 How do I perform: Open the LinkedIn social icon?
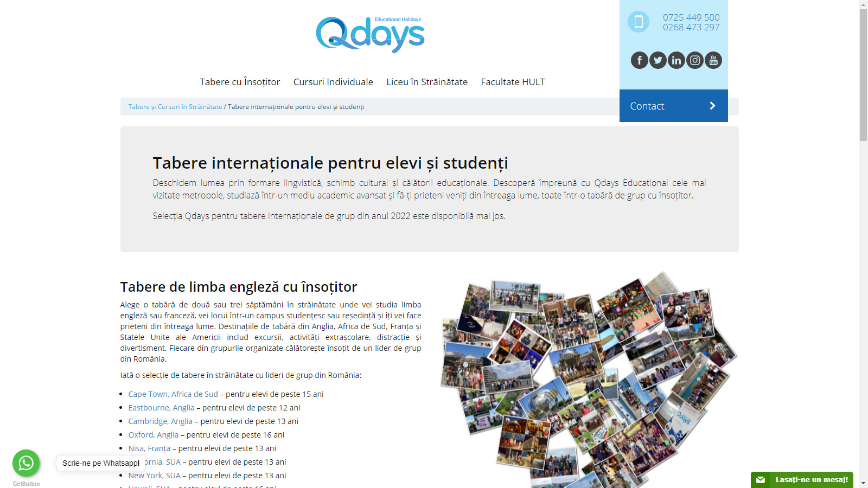(x=676, y=60)
